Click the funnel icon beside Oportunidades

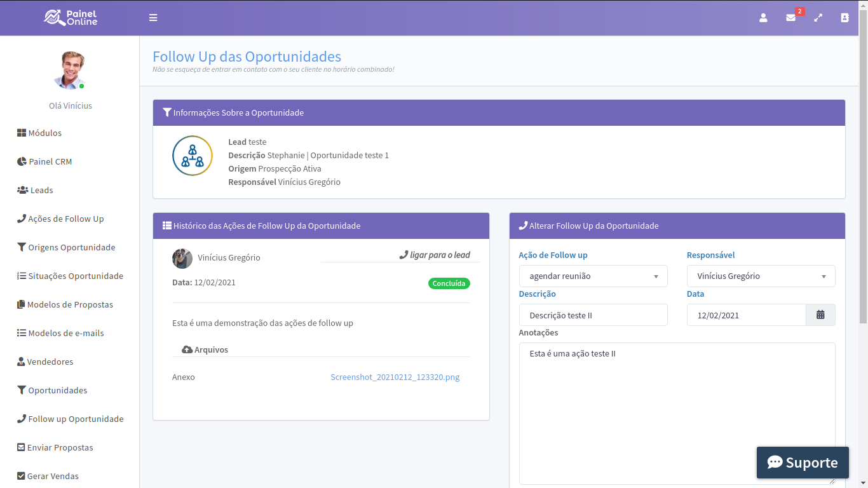(22, 390)
